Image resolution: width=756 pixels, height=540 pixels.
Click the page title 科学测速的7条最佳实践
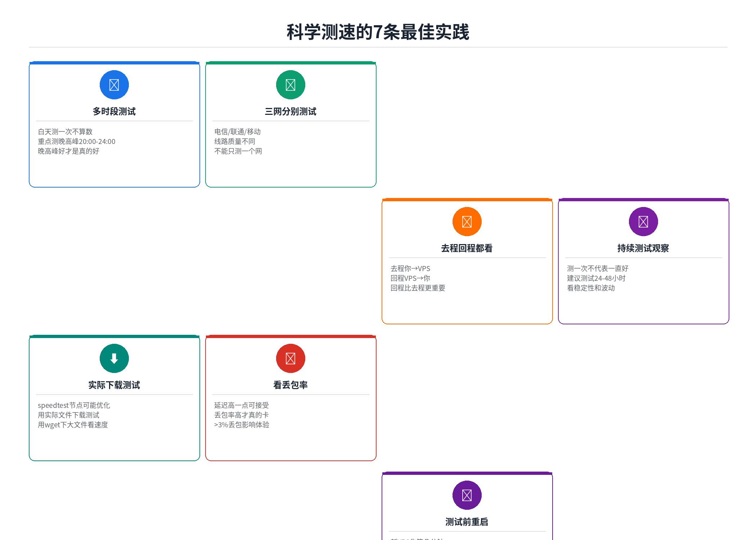(378, 32)
